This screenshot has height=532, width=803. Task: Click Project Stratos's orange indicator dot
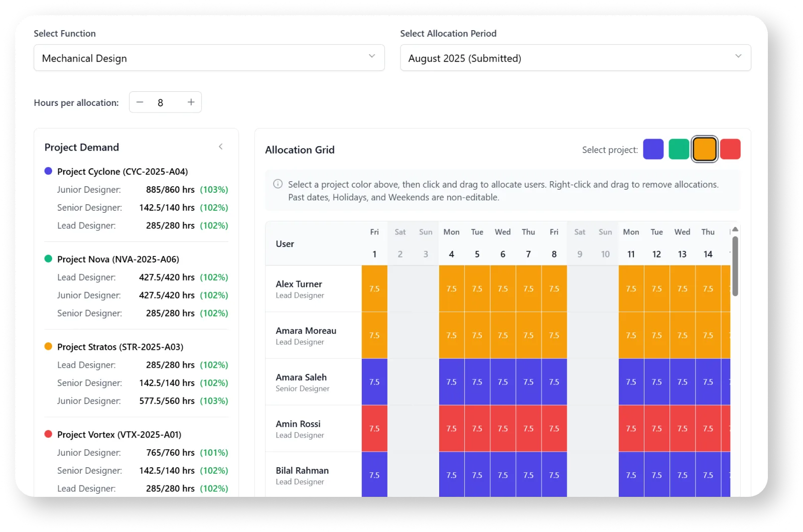[48, 346]
